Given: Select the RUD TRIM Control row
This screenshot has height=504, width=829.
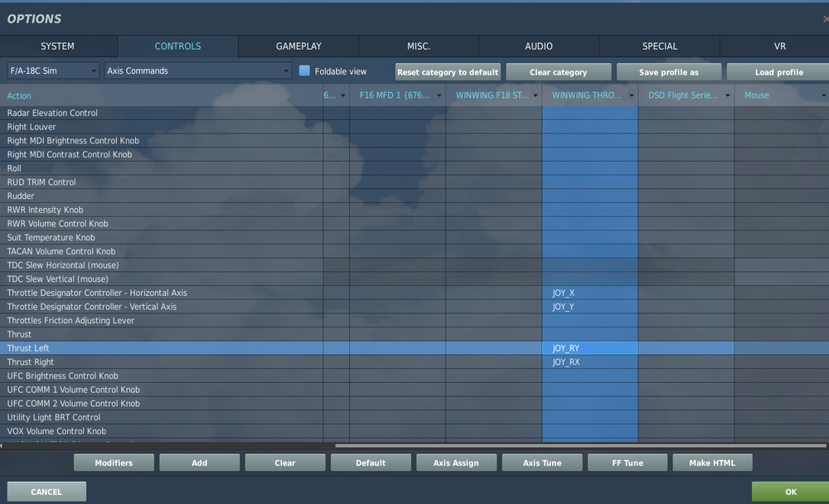Looking at the screenshot, I should [414, 182].
